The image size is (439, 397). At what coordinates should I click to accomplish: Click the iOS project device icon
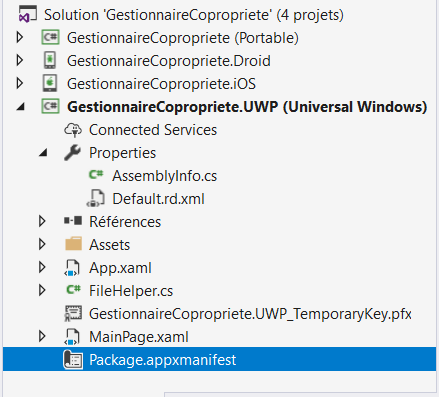(50, 83)
